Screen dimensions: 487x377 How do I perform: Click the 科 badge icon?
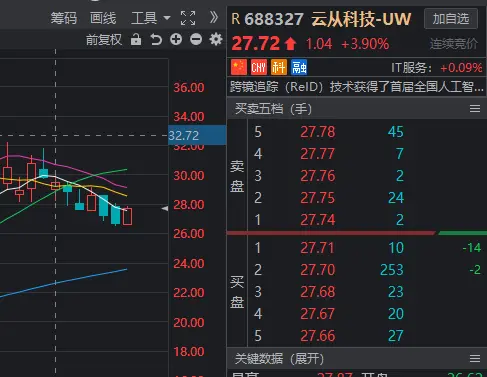pyautogui.click(x=279, y=67)
